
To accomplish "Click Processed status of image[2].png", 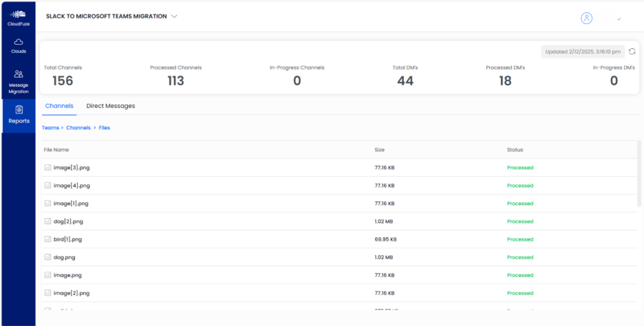I will [520, 293].
